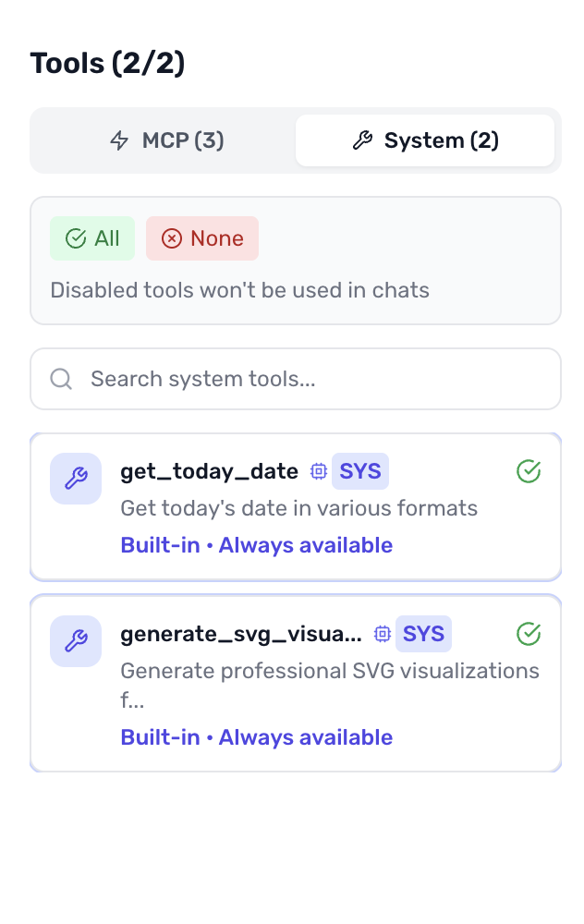Switch to the MCP (3) tab
584x924 pixels.
[162, 140]
